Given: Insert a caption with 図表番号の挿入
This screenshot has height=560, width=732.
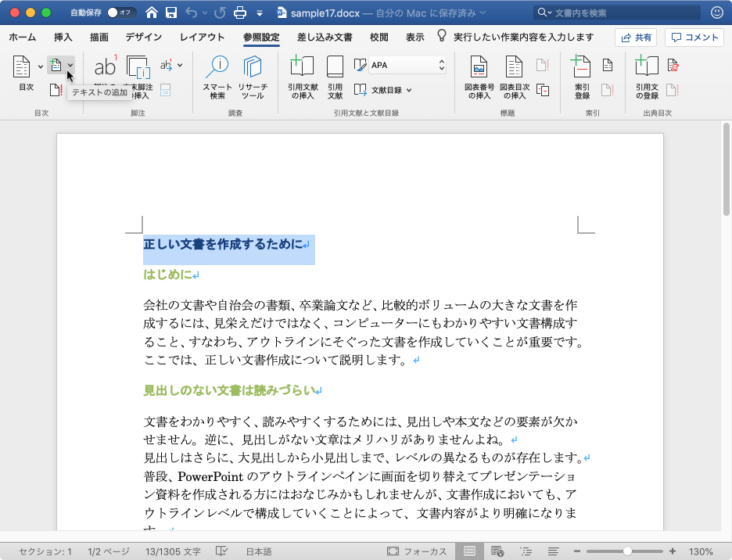Looking at the screenshot, I should pos(480,74).
